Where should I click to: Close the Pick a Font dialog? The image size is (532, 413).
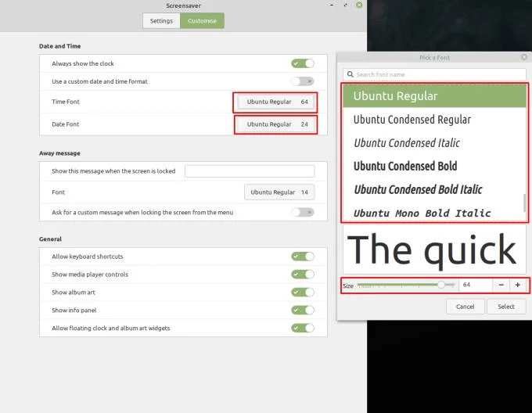point(524,57)
